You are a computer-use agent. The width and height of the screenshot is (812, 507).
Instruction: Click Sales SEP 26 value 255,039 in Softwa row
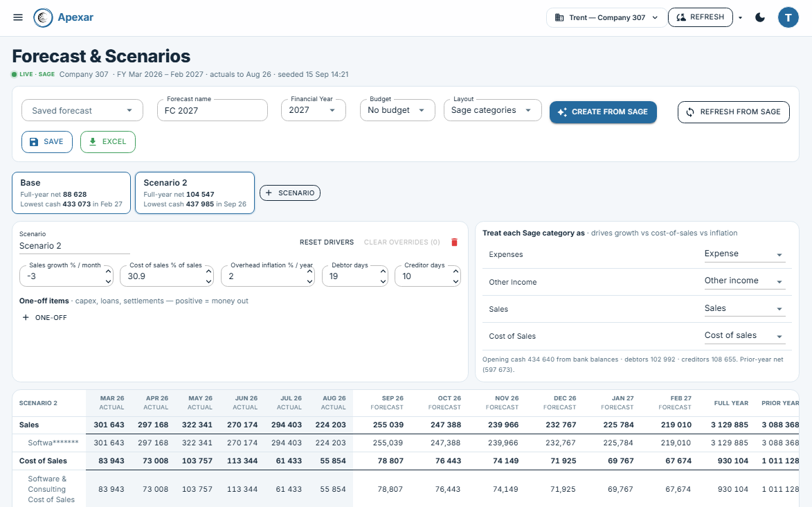pos(388,443)
